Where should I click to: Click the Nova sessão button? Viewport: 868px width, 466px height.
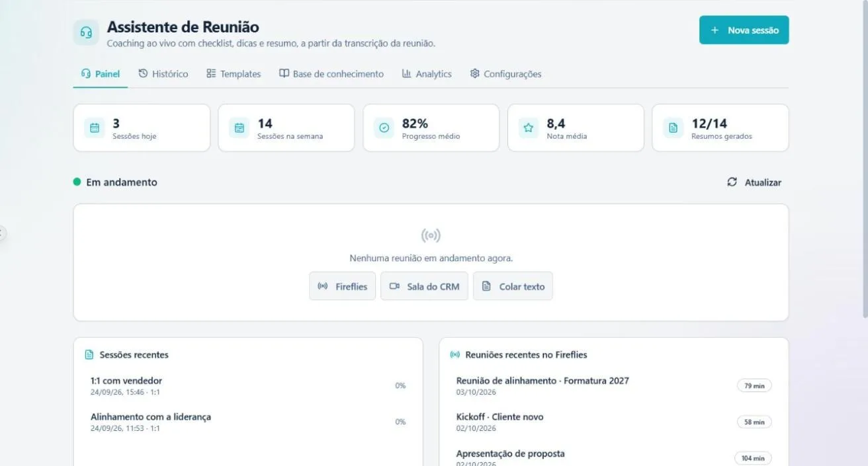[744, 30]
